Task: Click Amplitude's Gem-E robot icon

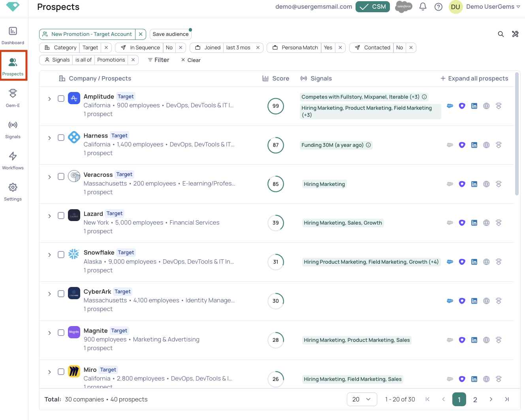Action: click(x=499, y=106)
